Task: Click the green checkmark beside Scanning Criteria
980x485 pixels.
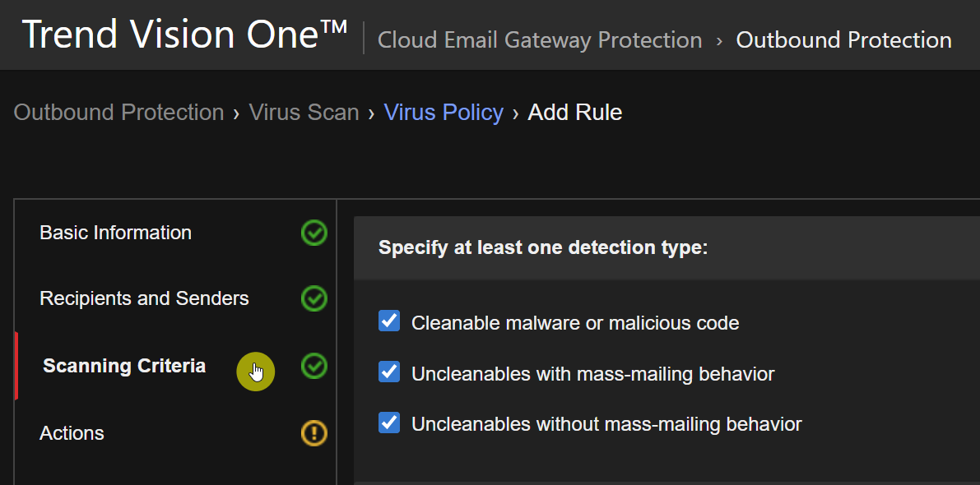Action: point(314,366)
